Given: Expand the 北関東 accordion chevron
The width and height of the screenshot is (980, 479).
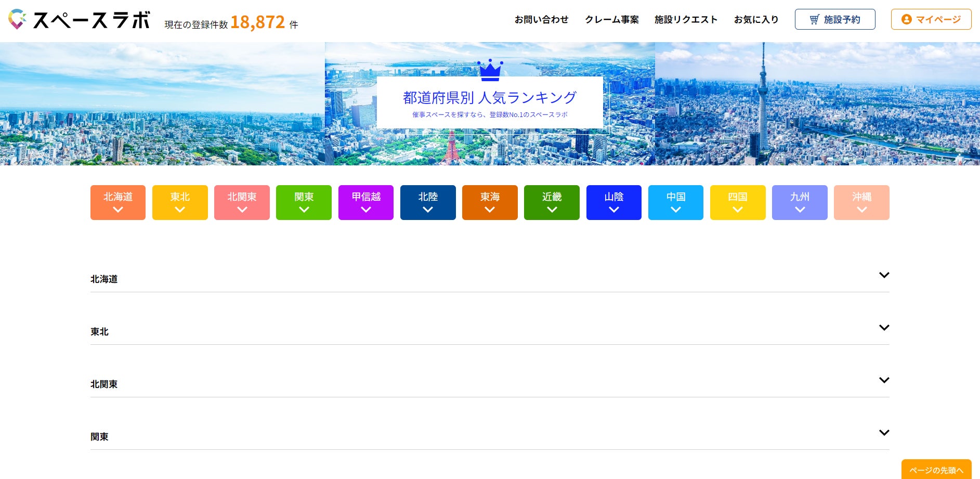Looking at the screenshot, I should click(884, 380).
